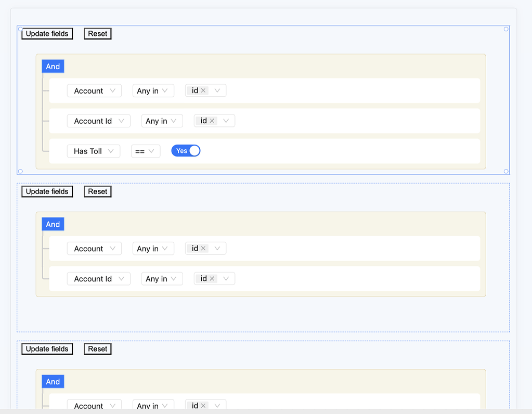Remove the id chip in second group's Account Id row
The image size is (532, 414).
pyautogui.click(x=211, y=278)
